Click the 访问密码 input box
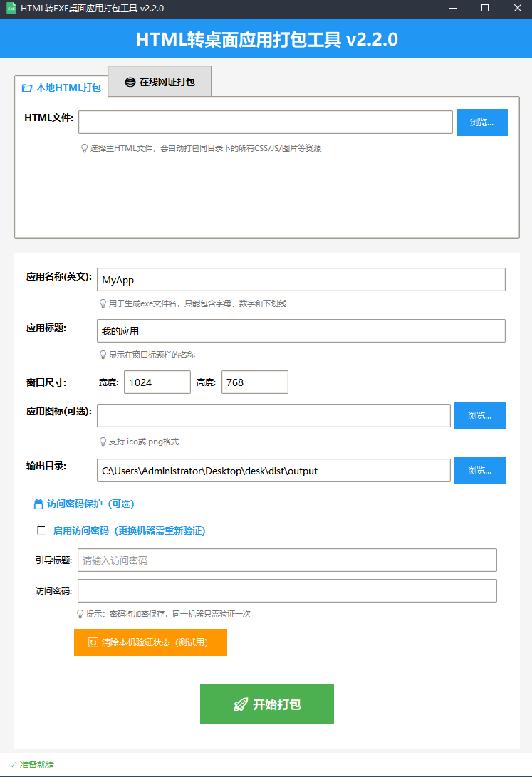532x777 pixels. click(287, 591)
